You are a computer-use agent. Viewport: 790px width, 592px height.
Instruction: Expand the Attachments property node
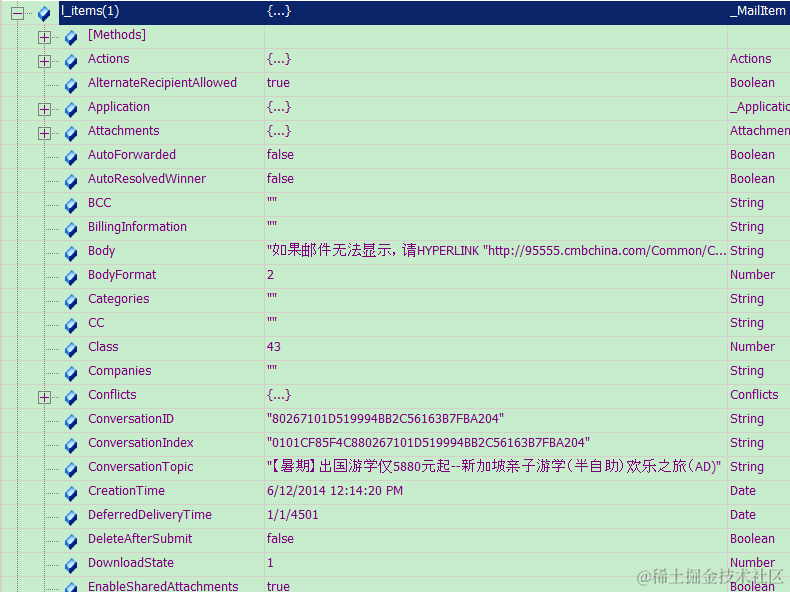pos(44,134)
